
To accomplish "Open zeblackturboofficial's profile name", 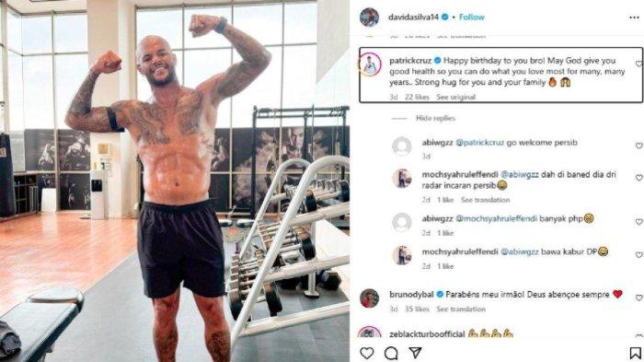I will tap(427, 334).
